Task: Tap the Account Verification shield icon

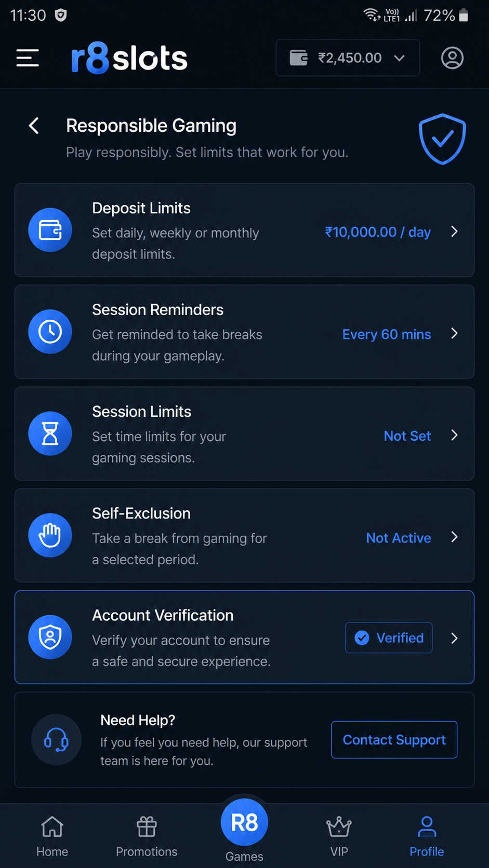Action: coord(50,637)
